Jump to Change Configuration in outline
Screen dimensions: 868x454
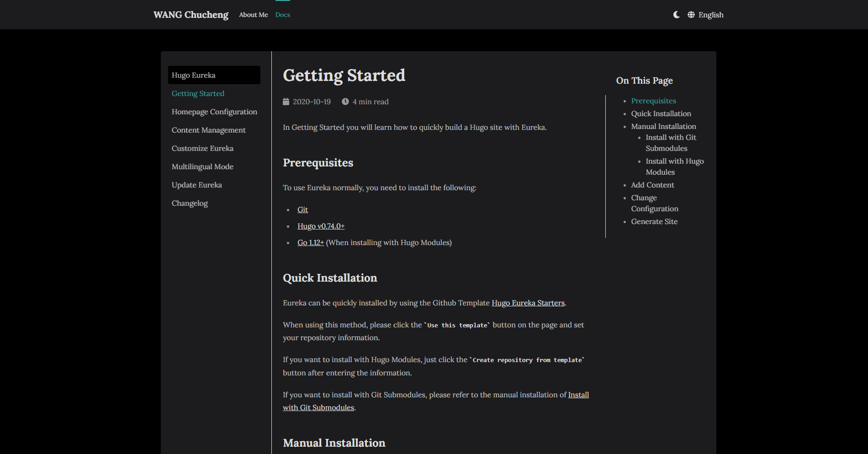[655, 203]
